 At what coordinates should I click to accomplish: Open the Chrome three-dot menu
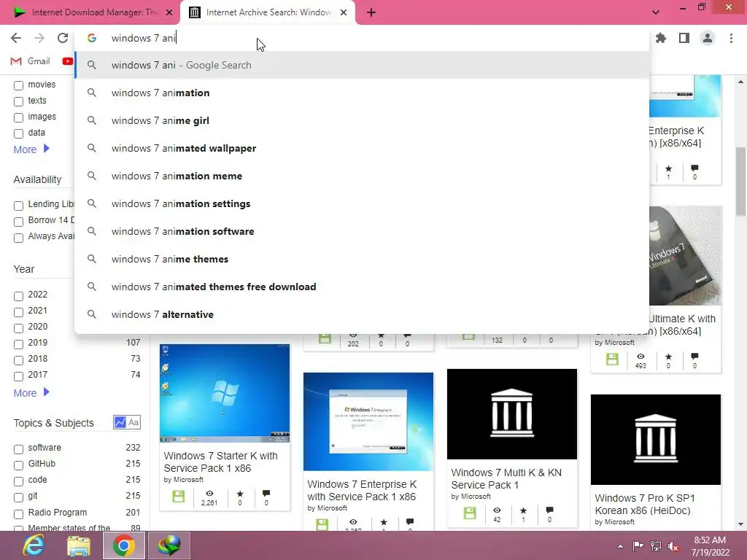tap(731, 38)
